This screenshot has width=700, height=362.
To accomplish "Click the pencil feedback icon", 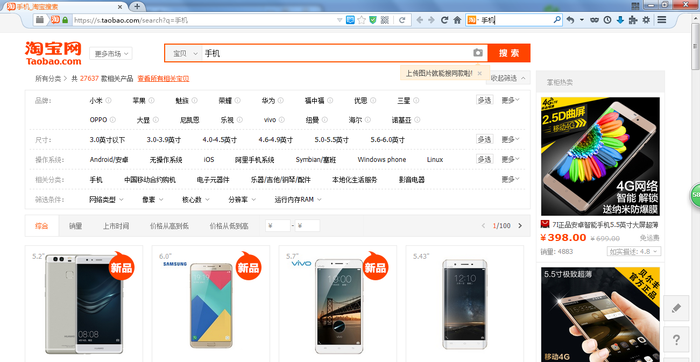I will click(676, 308).
